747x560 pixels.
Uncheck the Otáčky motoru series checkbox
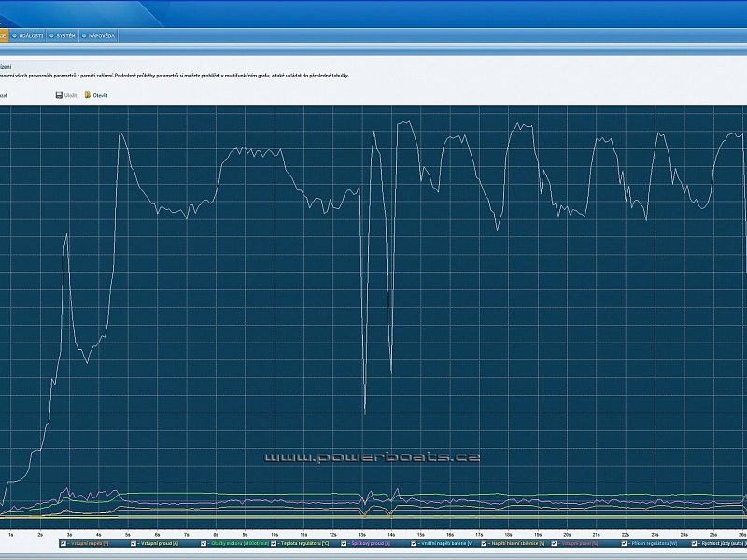204,543
